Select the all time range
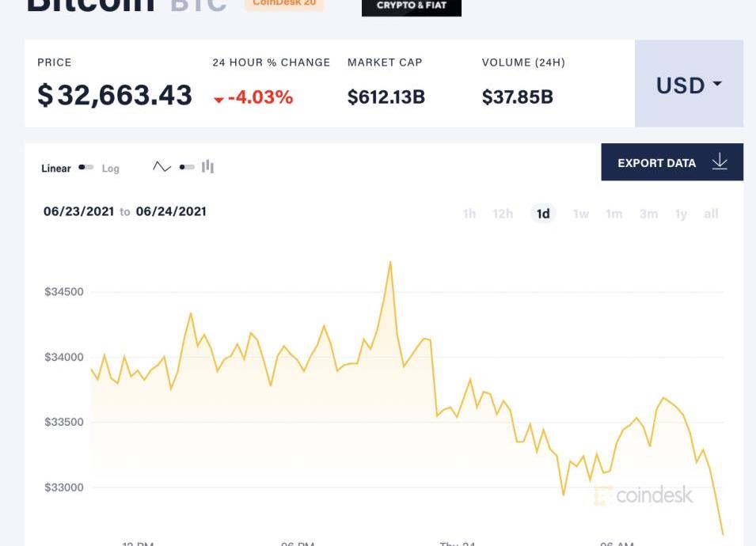The image size is (756, 546). coord(711,214)
